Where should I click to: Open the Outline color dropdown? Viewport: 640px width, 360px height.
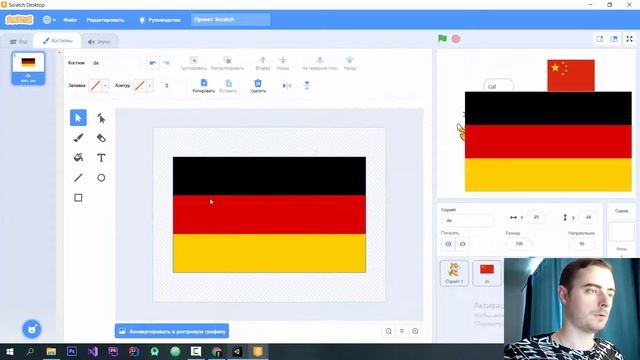coord(150,86)
